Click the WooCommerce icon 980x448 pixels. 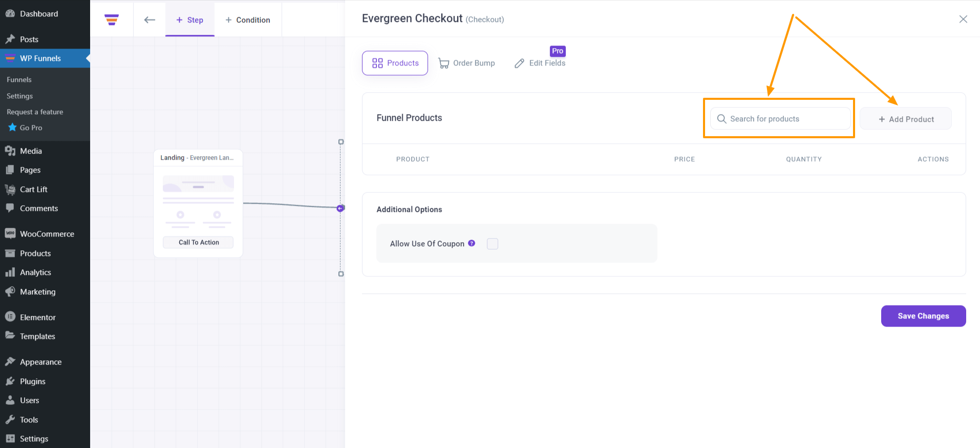[x=10, y=233]
